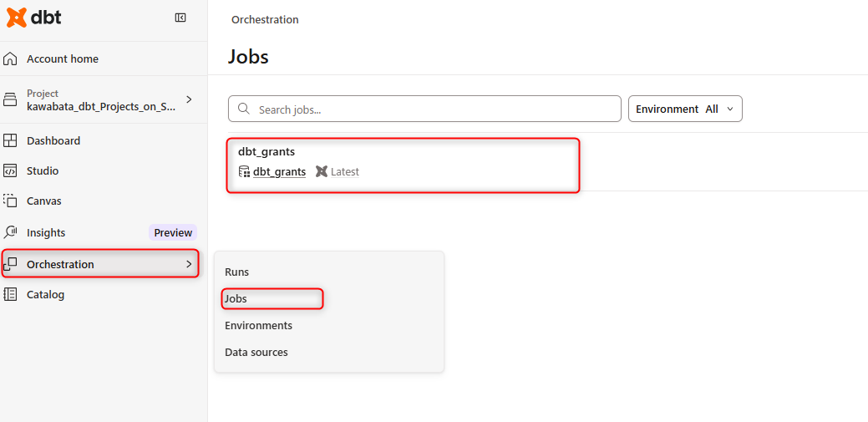Expand the Orchestration submenu arrow
Screen dimensions: 868x422
[188, 264]
